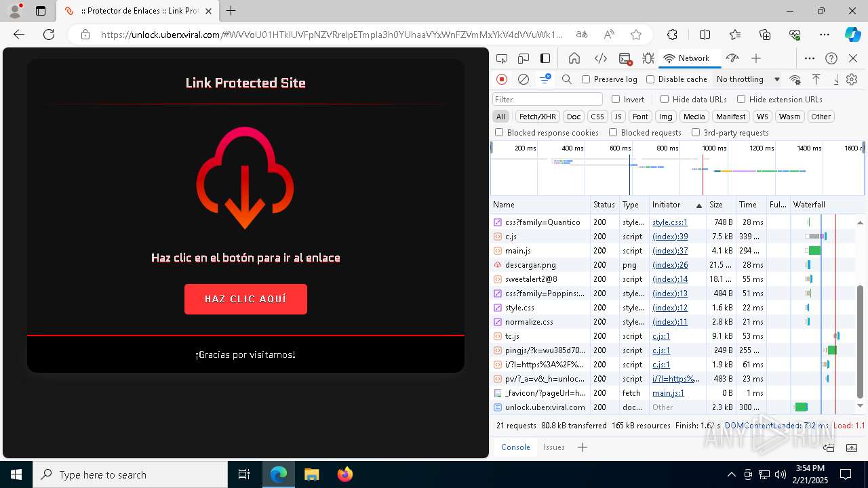868x488 pixels.
Task: Open network conditions wifi-gear icon
Action: point(795,79)
